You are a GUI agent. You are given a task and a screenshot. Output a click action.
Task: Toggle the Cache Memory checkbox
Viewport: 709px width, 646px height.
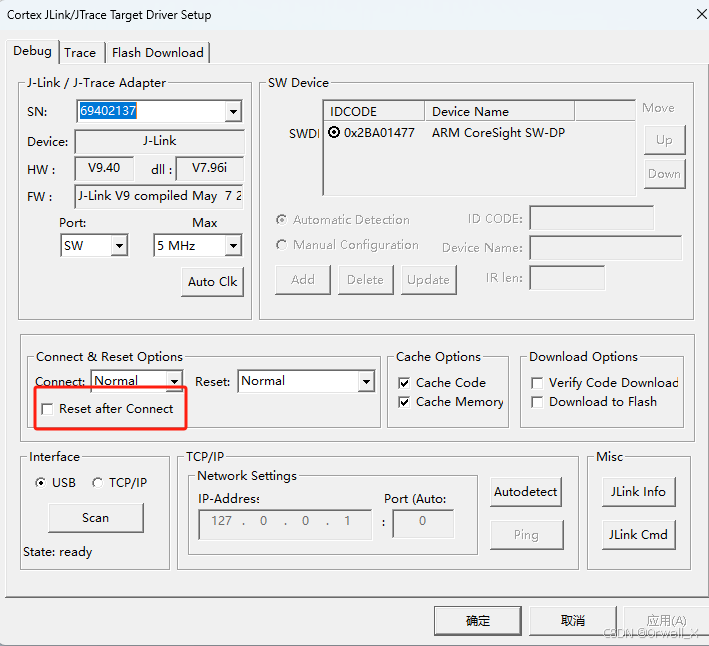(x=404, y=402)
